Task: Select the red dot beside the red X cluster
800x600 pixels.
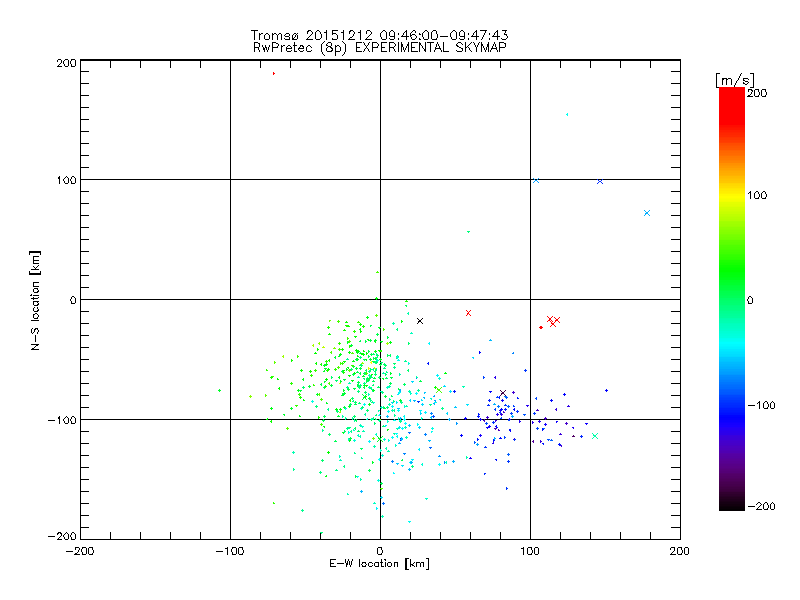Action: (x=541, y=327)
